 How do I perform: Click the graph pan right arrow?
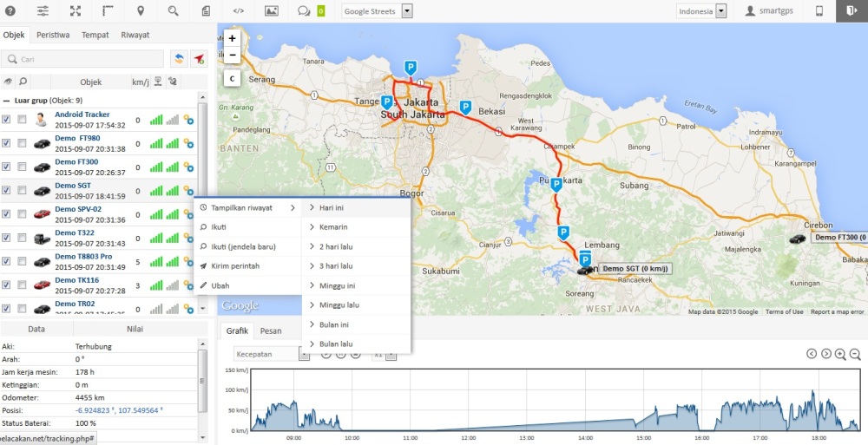point(826,354)
